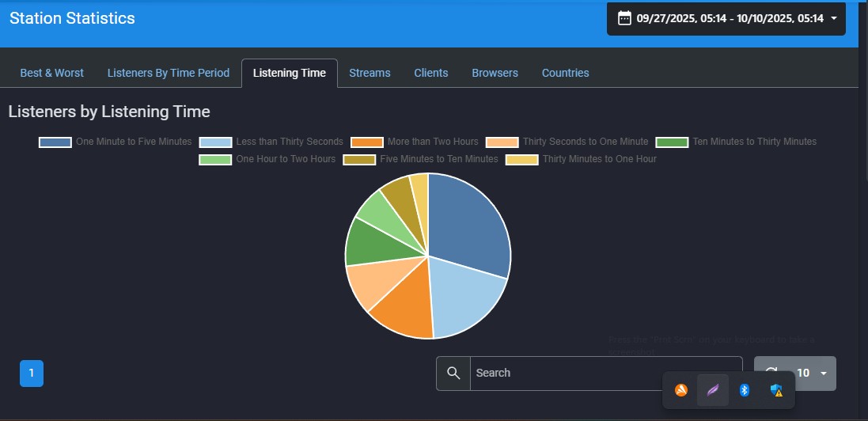Click the calendar icon in date picker
Screen dimensions: 868x421
(x=624, y=18)
